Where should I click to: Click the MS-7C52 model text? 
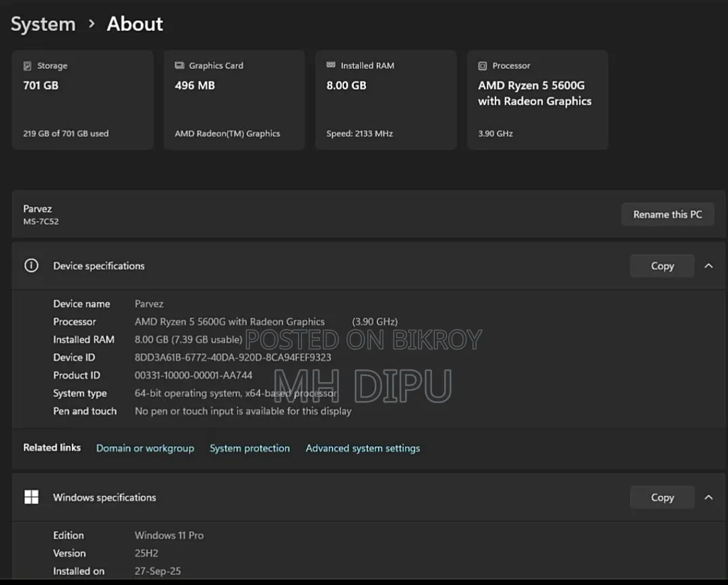41,222
